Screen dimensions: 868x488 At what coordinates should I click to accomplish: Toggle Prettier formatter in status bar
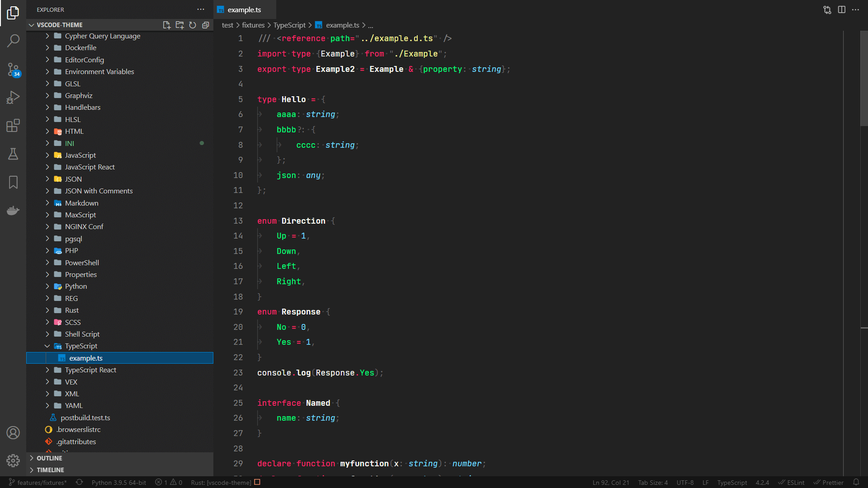[x=829, y=482]
